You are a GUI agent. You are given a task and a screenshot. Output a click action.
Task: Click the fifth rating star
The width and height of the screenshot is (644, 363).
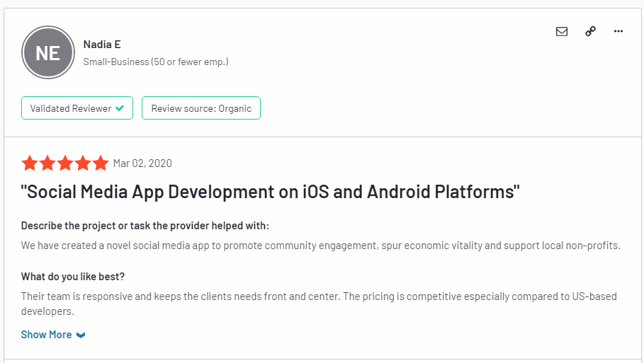101,163
